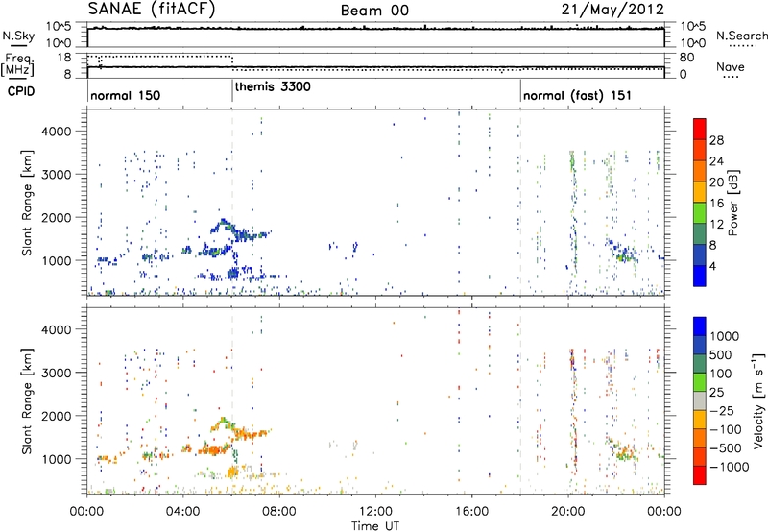The image size is (768, 532).
Task: Click the "16:00" time tick label
Action: (471, 512)
